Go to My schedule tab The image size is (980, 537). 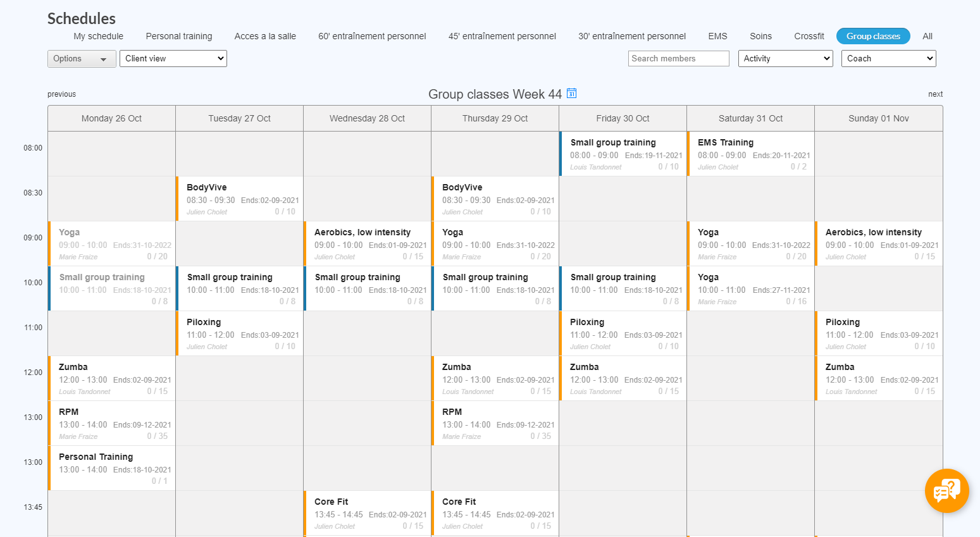pos(98,36)
